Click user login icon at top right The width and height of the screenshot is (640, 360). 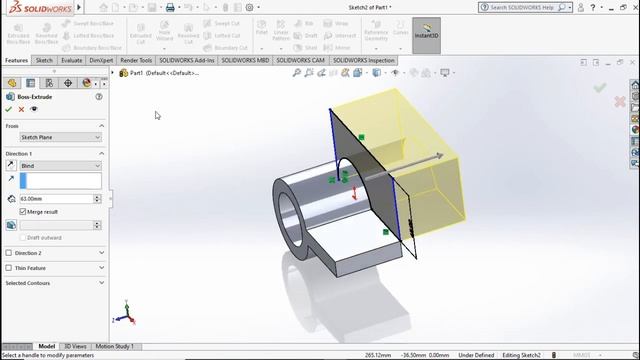point(580,7)
